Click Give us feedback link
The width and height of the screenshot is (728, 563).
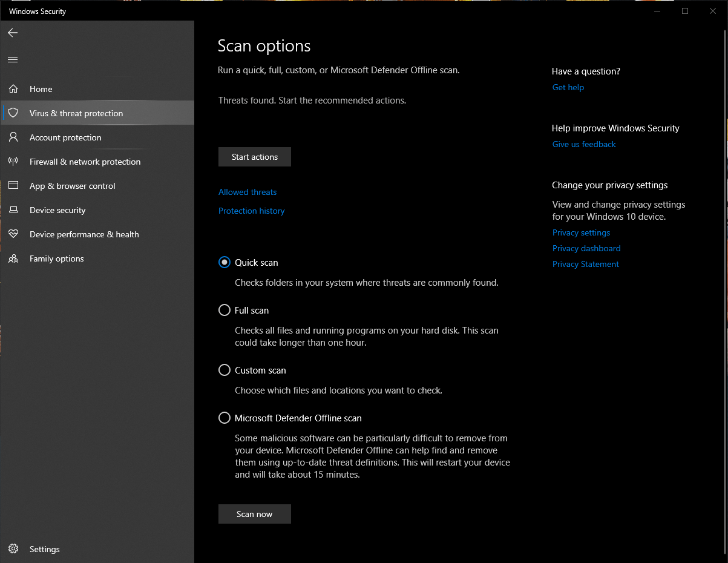tap(584, 144)
